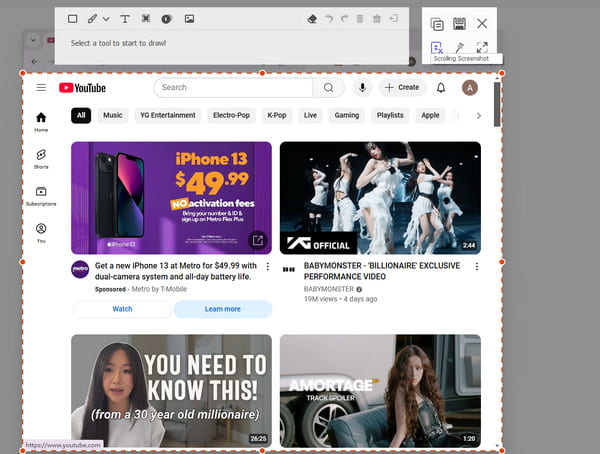This screenshot has height=454, width=600.
Task: Open the AMORTAGE track spoiler thumbnail
Action: 380,391
